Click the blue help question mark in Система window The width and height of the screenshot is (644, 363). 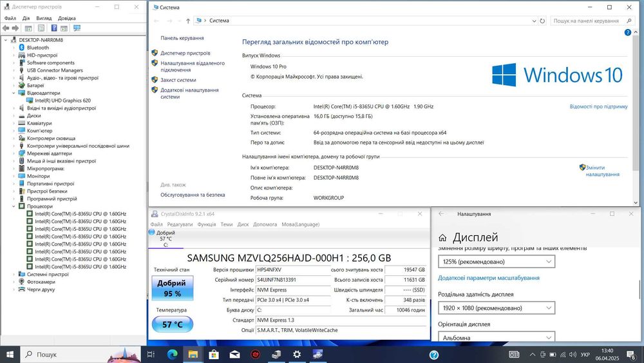pyautogui.click(x=627, y=32)
